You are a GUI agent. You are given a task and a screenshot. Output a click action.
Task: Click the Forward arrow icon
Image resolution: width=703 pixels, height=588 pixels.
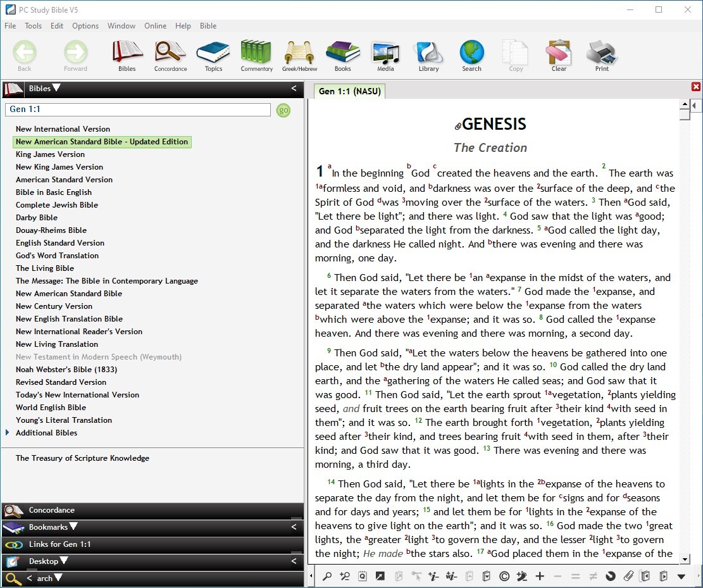pyautogui.click(x=75, y=56)
